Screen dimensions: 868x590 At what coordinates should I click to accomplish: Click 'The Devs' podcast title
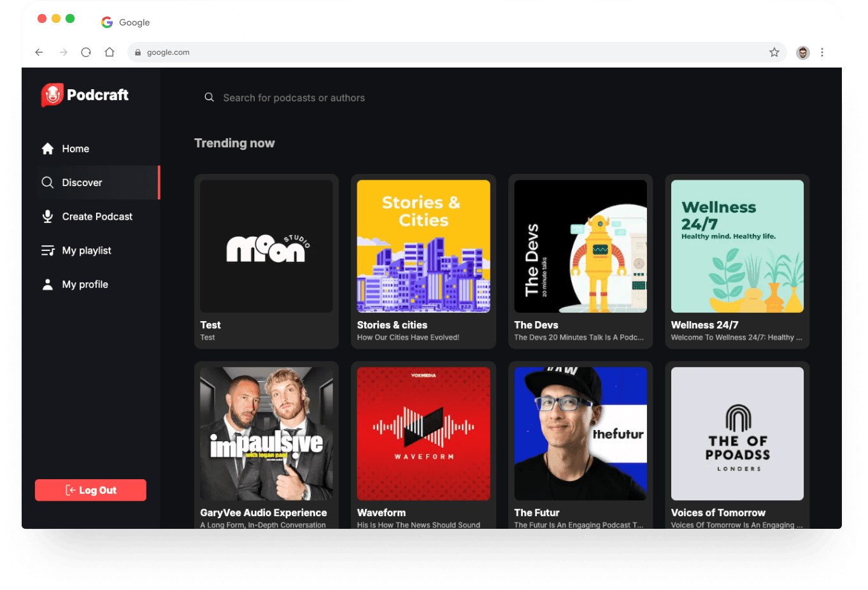coord(536,325)
